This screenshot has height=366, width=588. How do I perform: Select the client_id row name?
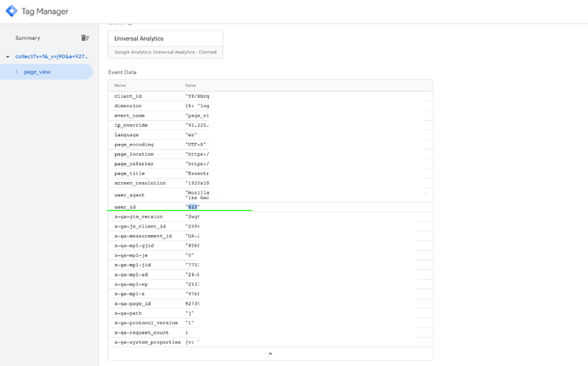(128, 96)
